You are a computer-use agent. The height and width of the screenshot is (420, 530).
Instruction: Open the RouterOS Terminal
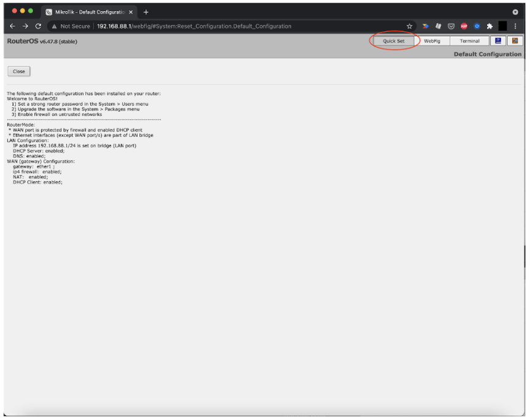[x=470, y=41]
